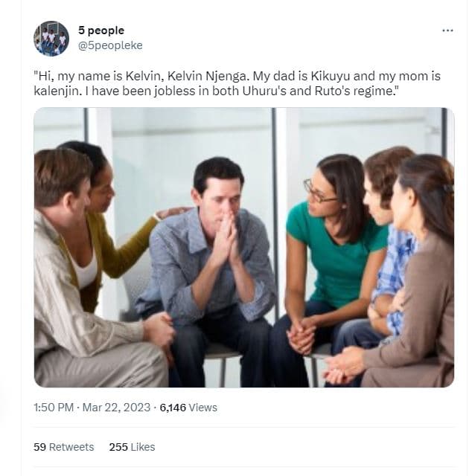Image resolution: width=472 pixels, height=476 pixels.
Task: View the 6,146 views count
Action: pos(188,408)
